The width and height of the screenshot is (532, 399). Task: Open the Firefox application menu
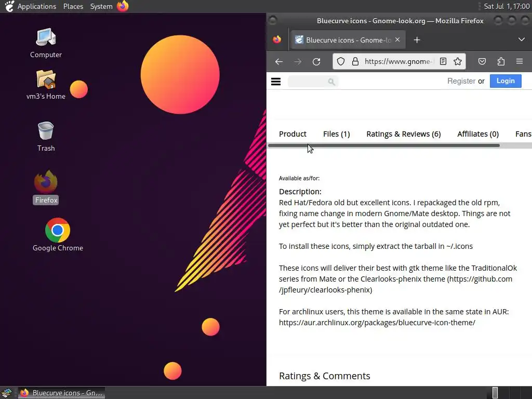(520, 61)
